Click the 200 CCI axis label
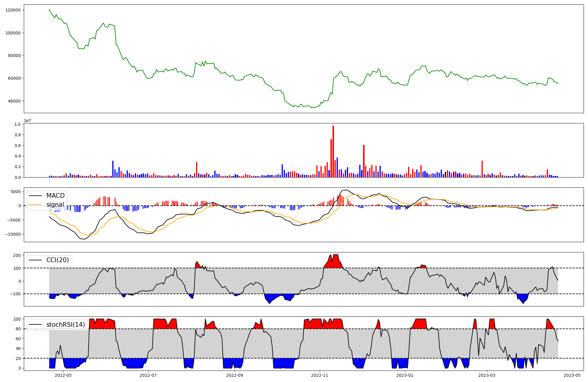The width and height of the screenshot is (588, 382). [x=17, y=255]
